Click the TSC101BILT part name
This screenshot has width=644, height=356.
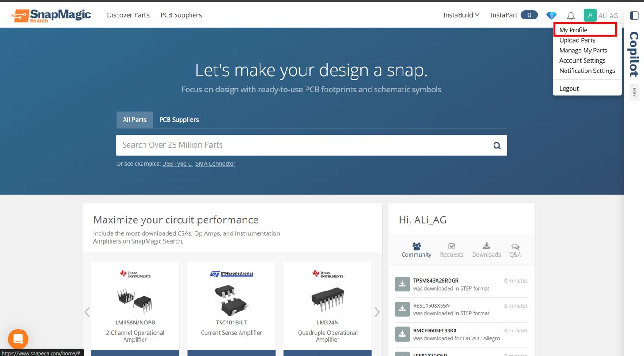(x=231, y=323)
